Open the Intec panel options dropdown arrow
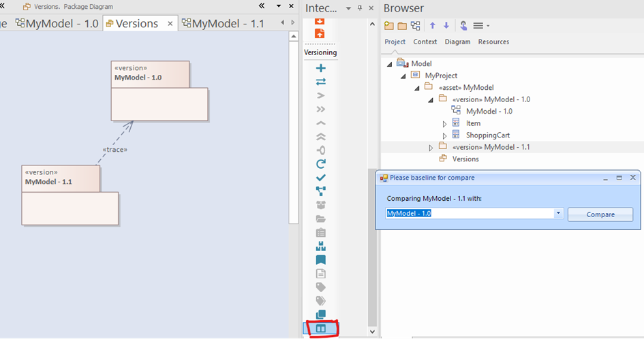The height and width of the screenshot is (339, 644). pos(348,8)
